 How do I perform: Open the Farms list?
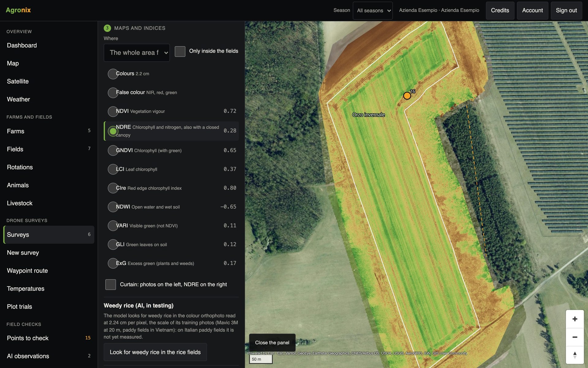[x=49, y=131]
